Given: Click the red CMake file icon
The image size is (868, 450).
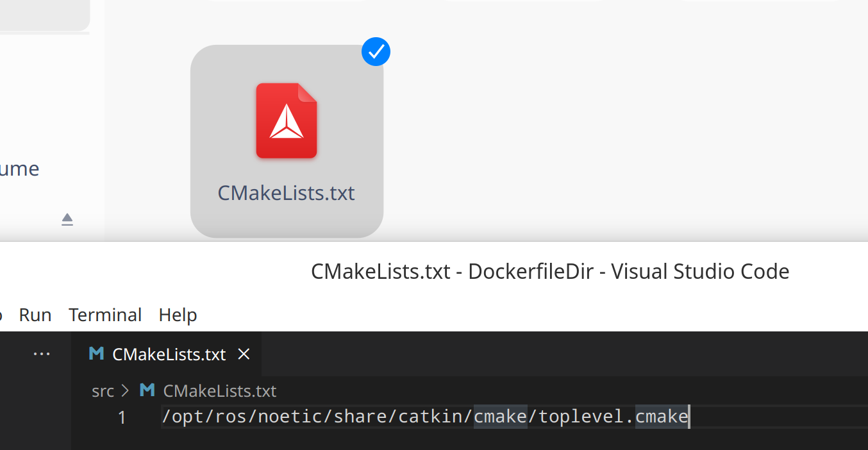Looking at the screenshot, I should click(x=287, y=121).
